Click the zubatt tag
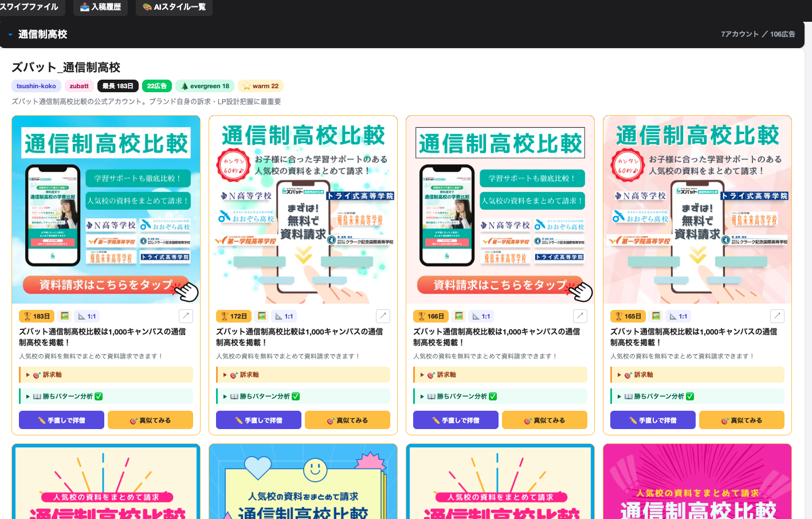Image resolution: width=812 pixels, height=519 pixels. point(79,86)
